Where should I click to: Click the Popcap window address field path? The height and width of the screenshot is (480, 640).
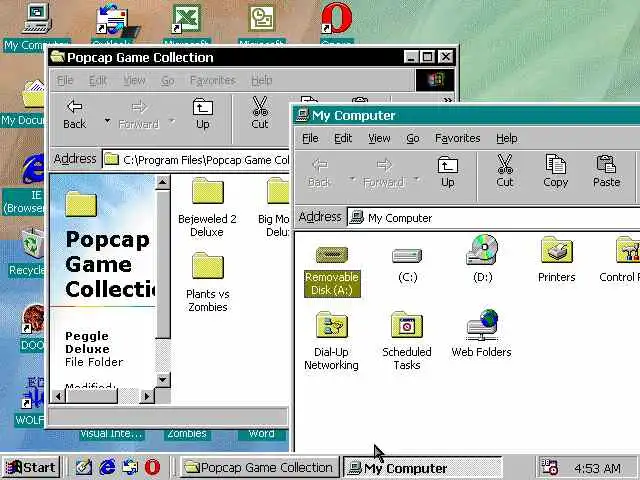196,160
